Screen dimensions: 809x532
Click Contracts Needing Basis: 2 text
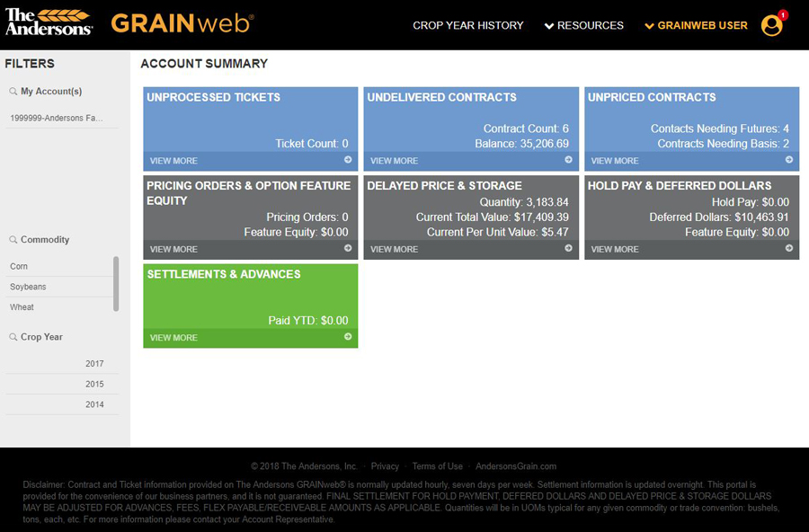(724, 144)
